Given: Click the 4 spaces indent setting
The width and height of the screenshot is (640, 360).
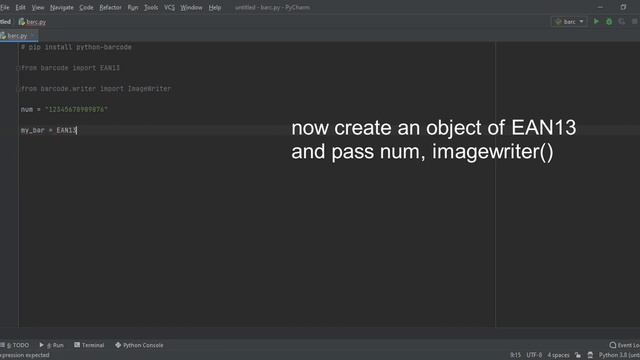Looking at the screenshot, I should click(x=558, y=355).
